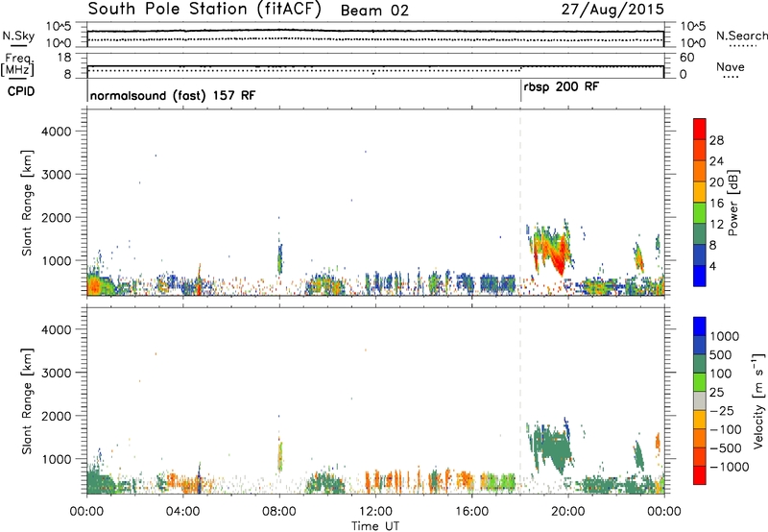Click the 'Velocity [m s-1]' color bar label

(x=758, y=400)
